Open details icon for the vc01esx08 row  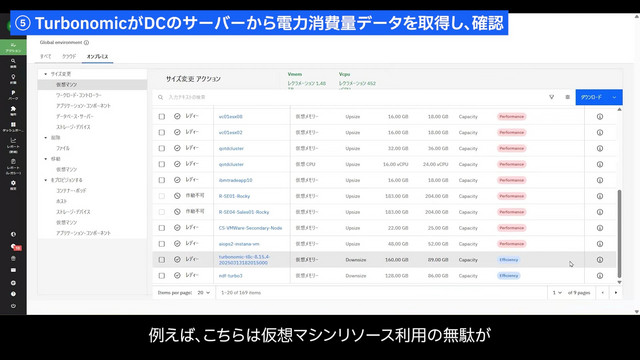pyautogui.click(x=600, y=116)
